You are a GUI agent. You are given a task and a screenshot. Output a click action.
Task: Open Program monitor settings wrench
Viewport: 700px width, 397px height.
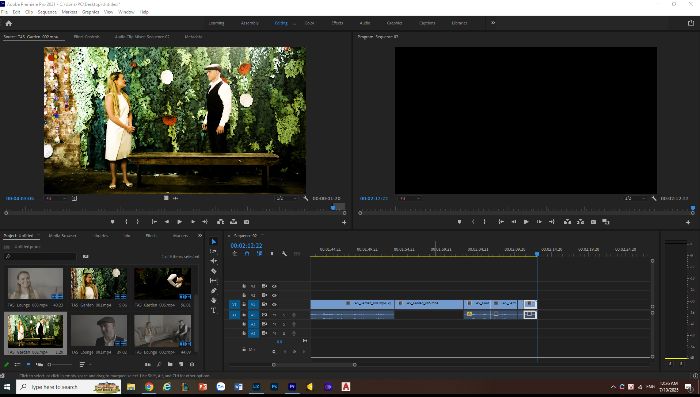pyautogui.click(x=654, y=198)
